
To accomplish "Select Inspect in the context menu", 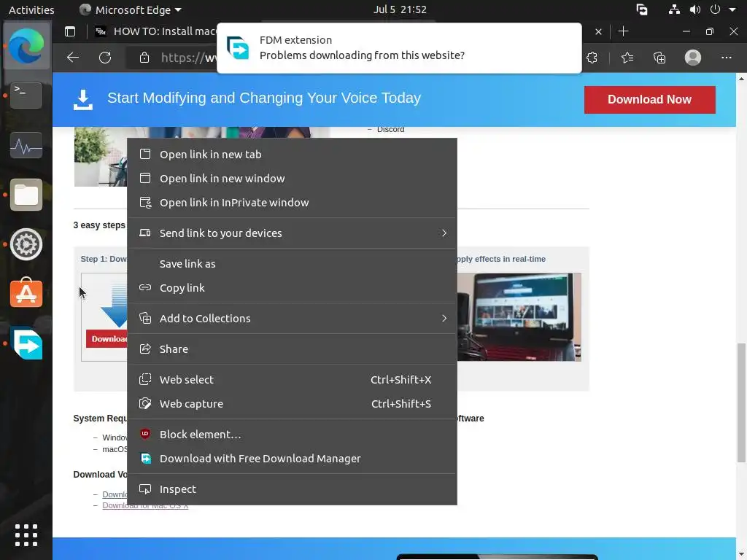I will [x=292, y=489].
